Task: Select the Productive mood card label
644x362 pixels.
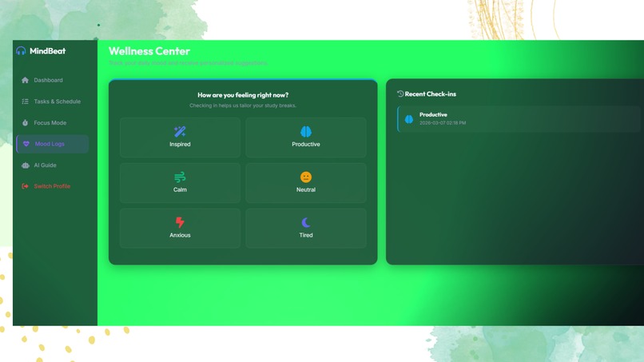Action: (306, 144)
